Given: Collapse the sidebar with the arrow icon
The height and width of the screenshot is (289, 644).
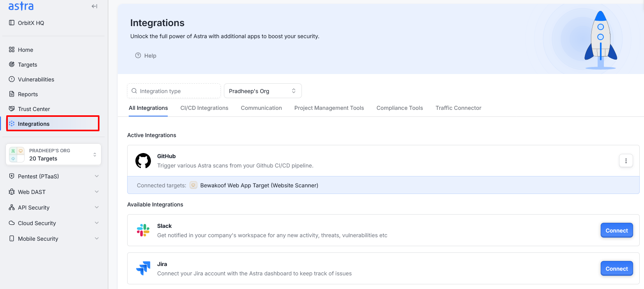Looking at the screenshot, I should (94, 6).
